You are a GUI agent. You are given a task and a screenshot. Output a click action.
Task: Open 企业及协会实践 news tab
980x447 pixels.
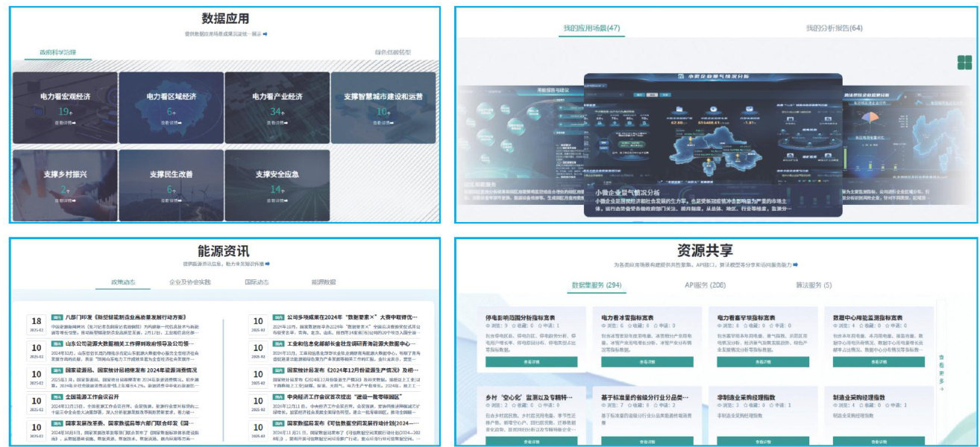[190, 282]
